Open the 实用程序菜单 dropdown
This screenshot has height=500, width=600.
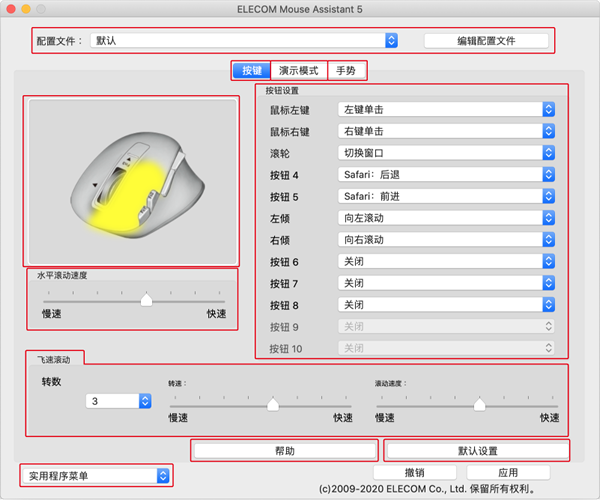pos(96,476)
